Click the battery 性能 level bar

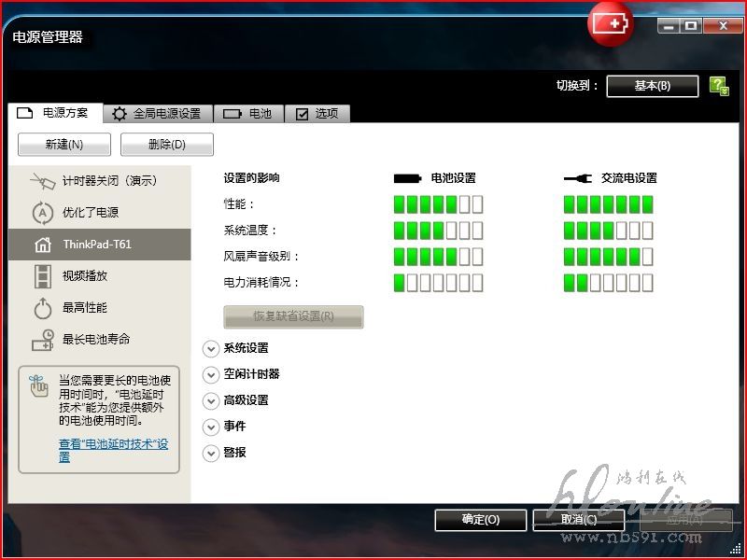(438, 204)
